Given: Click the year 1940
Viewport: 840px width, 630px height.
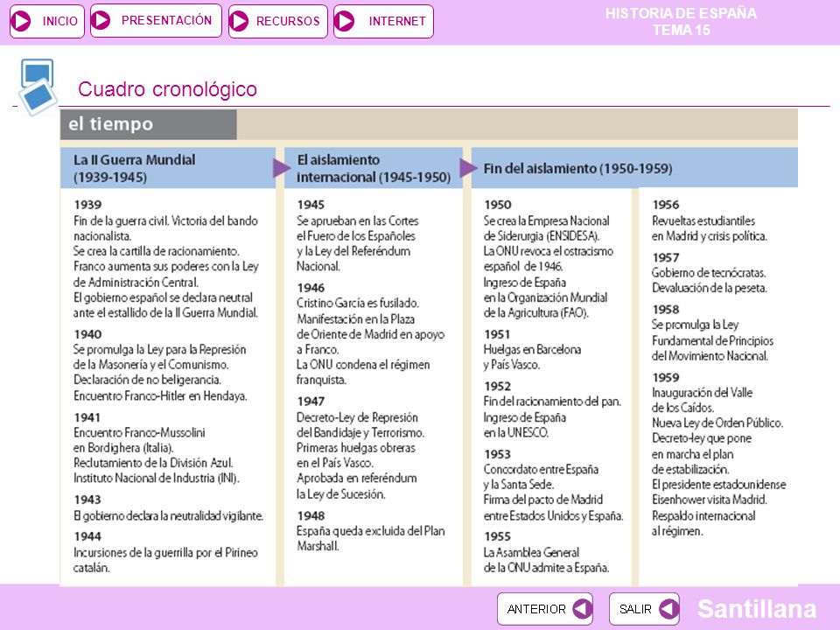Looking at the screenshot, I should tap(87, 334).
